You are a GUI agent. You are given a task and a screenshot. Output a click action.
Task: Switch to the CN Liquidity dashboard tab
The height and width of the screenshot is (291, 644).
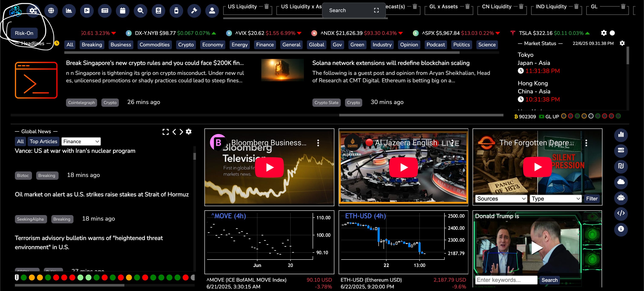click(x=496, y=7)
